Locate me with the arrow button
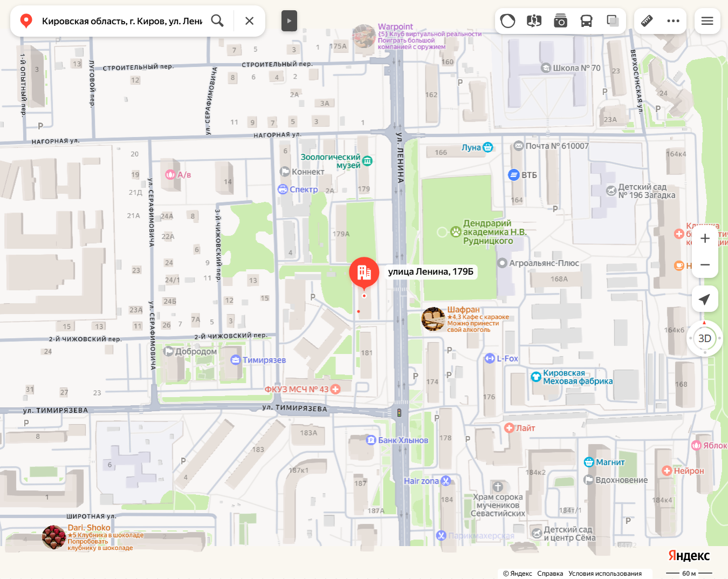Screen dimensions: 728x579 (705, 299)
